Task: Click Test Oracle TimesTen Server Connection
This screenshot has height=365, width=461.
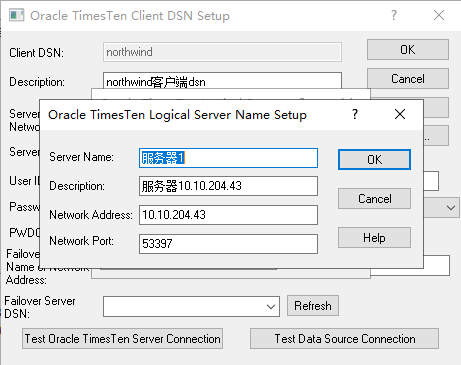Action: (x=122, y=339)
